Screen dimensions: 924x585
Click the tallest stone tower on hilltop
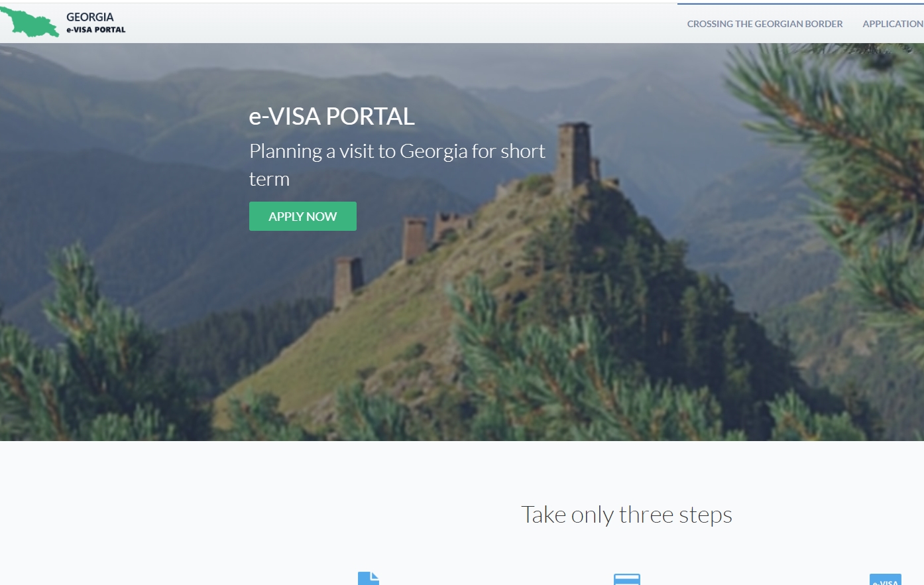(574, 157)
